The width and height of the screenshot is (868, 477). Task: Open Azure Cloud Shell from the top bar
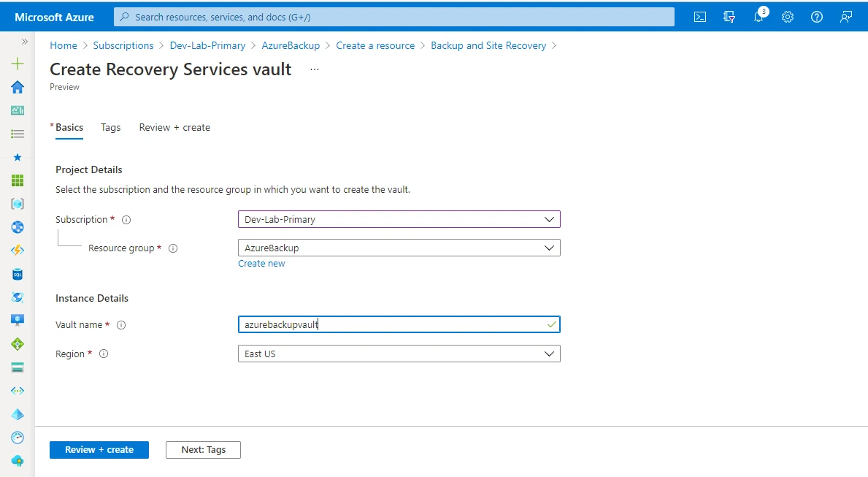tap(699, 17)
